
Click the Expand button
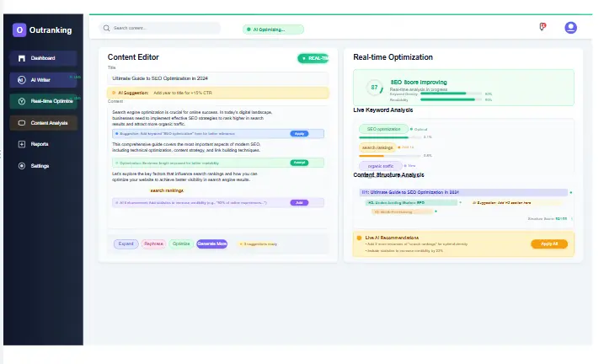coord(126,244)
